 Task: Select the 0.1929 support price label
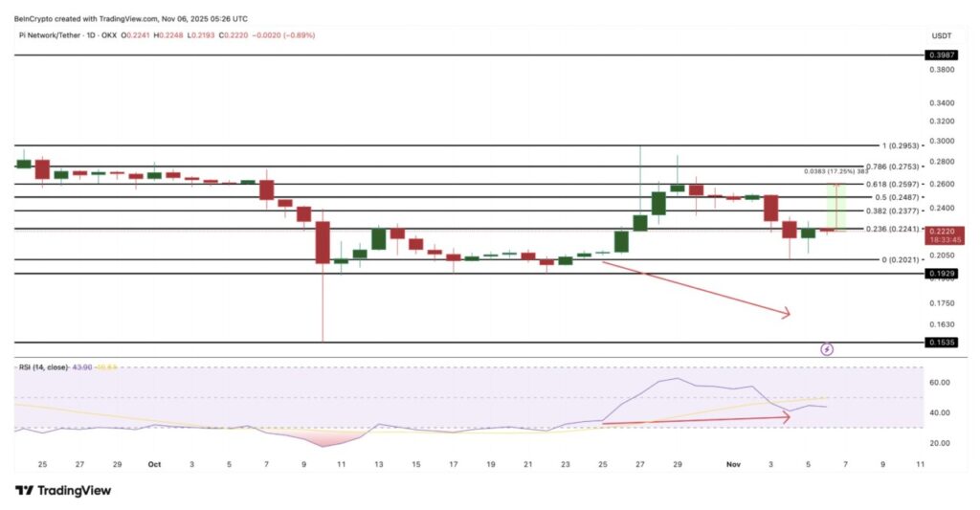tap(942, 274)
